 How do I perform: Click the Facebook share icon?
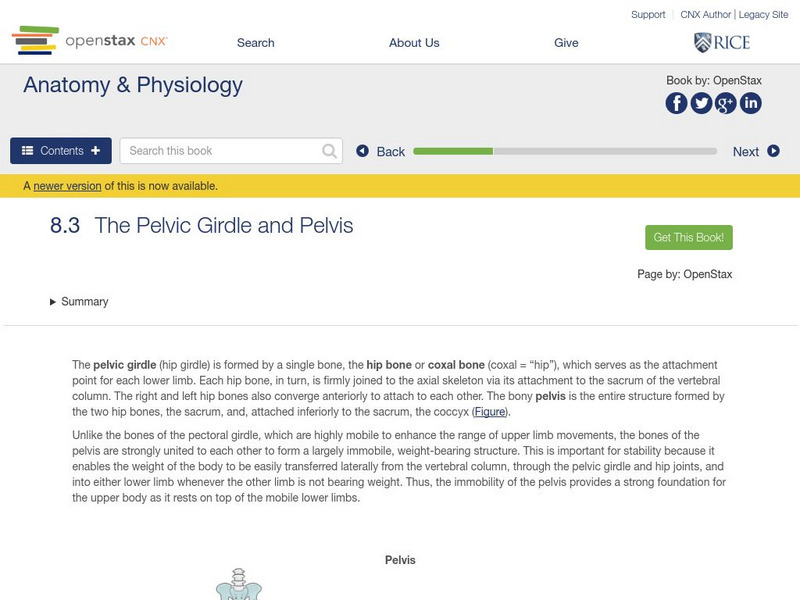[677, 103]
